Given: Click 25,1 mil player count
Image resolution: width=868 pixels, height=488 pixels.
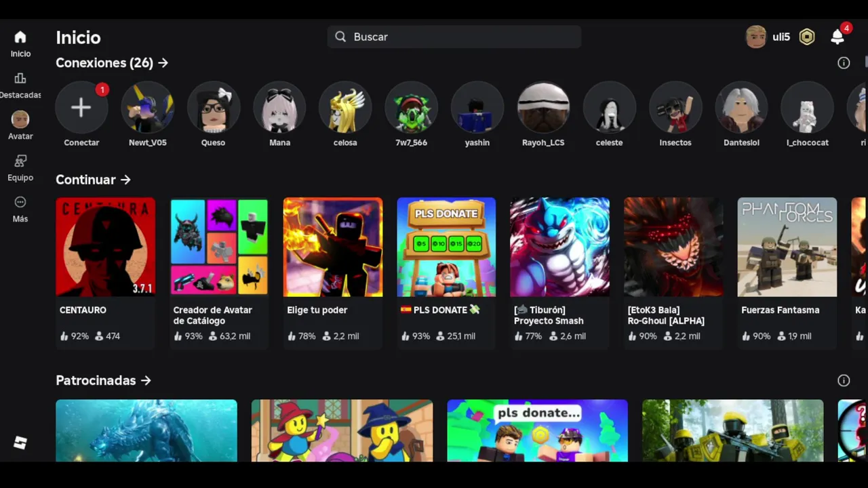Looking at the screenshot, I should [455, 336].
